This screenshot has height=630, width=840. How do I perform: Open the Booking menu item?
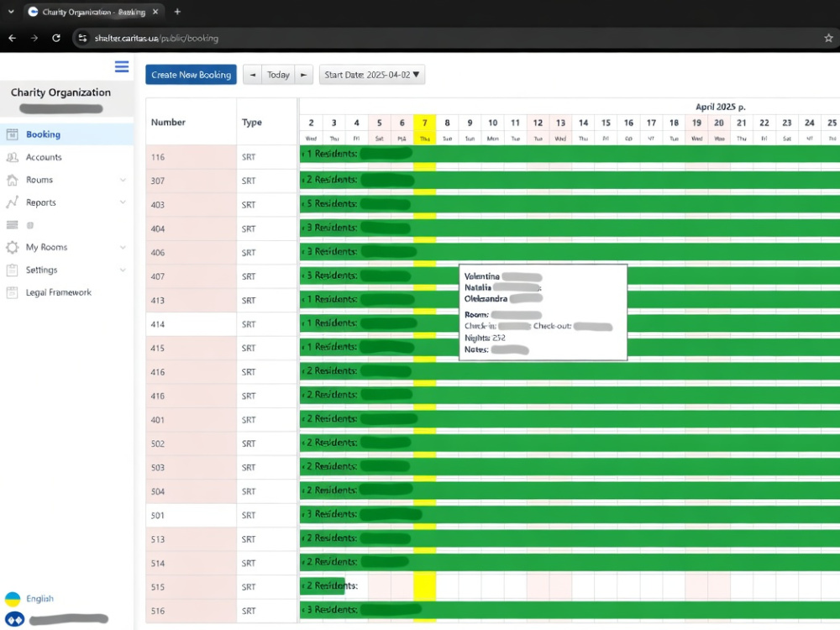pyautogui.click(x=66, y=134)
